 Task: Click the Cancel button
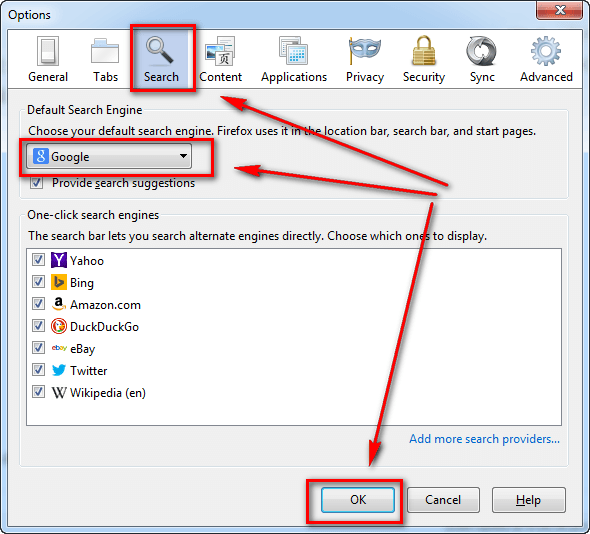click(x=443, y=500)
